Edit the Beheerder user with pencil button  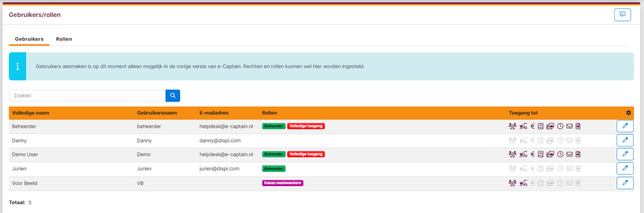pyautogui.click(x=625, y=127)
